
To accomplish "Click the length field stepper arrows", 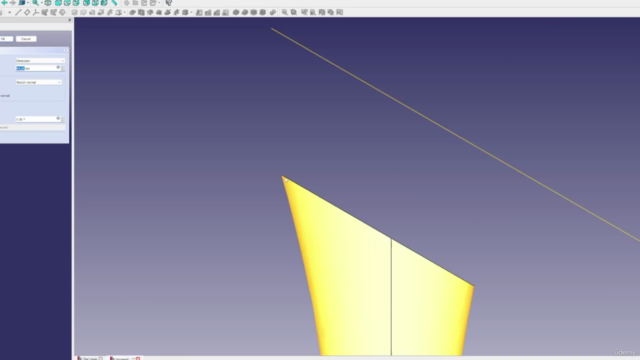I will tap(62, 68).
